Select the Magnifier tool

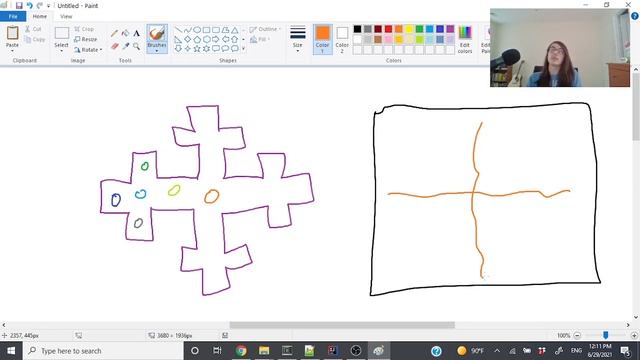(136, 46)
